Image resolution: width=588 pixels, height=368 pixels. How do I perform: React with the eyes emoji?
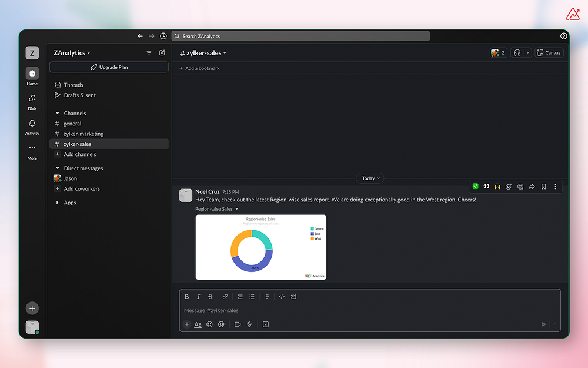[486, 186]
